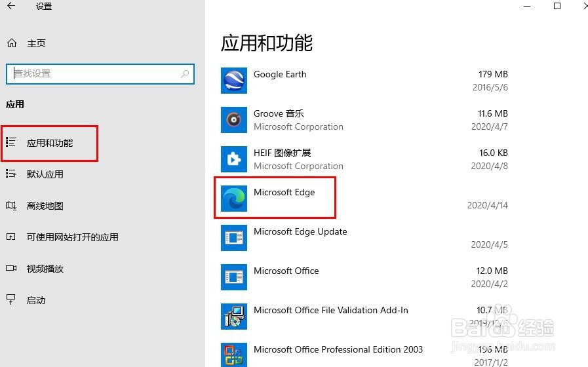
Task: Click the 启动 startup icon
Action: coord(11,299)
